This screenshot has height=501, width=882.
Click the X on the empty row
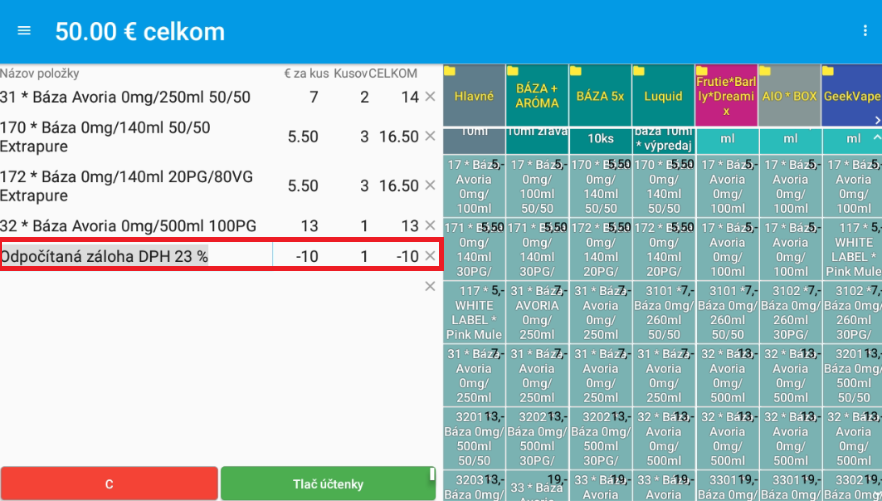pos(430,287)
